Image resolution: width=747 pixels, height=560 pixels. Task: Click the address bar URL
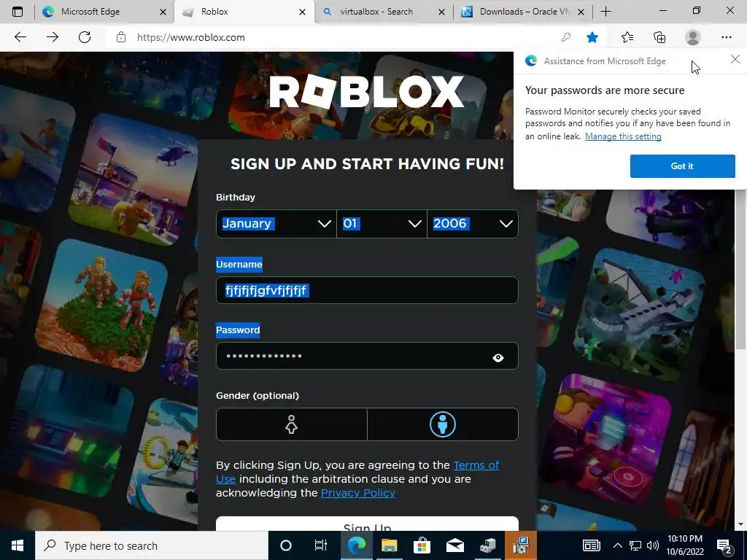click(190, 37)
